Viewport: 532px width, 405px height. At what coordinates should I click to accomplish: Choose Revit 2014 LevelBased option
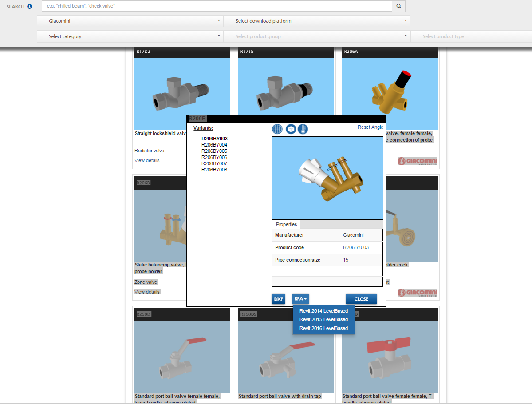323,311
